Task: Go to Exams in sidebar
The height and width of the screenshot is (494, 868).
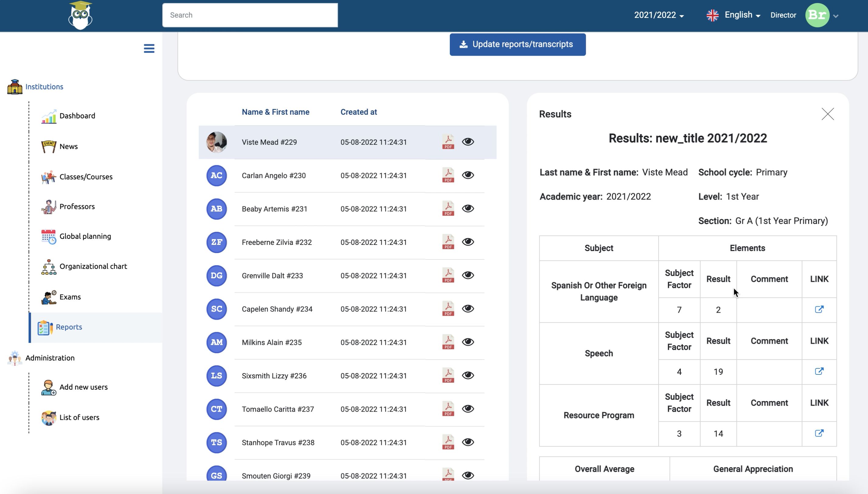Action: click(70, 297)
